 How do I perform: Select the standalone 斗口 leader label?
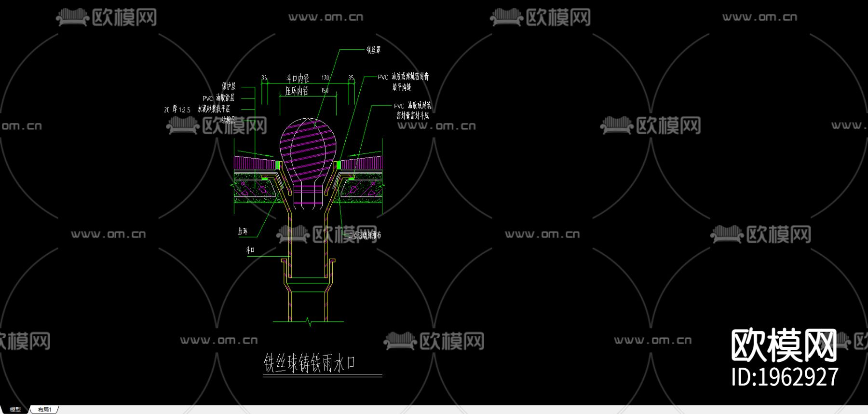pyautogui.click(x=250, y=250)
